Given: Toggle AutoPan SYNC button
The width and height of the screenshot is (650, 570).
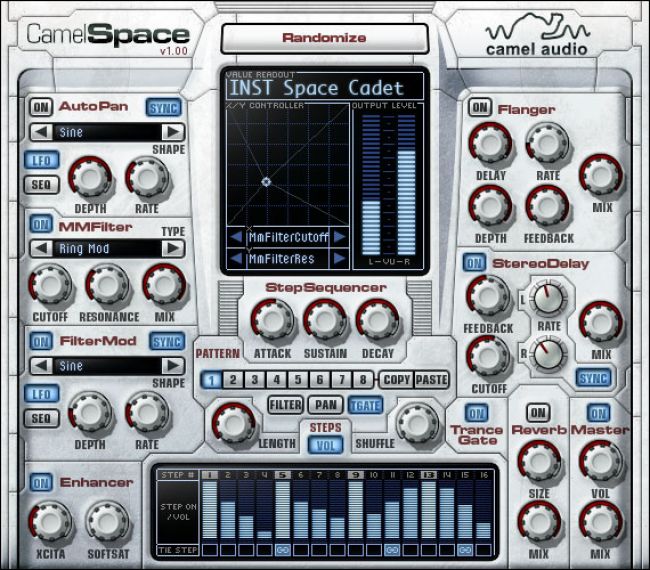Looking at the screenshot, I should coord(164,107).
